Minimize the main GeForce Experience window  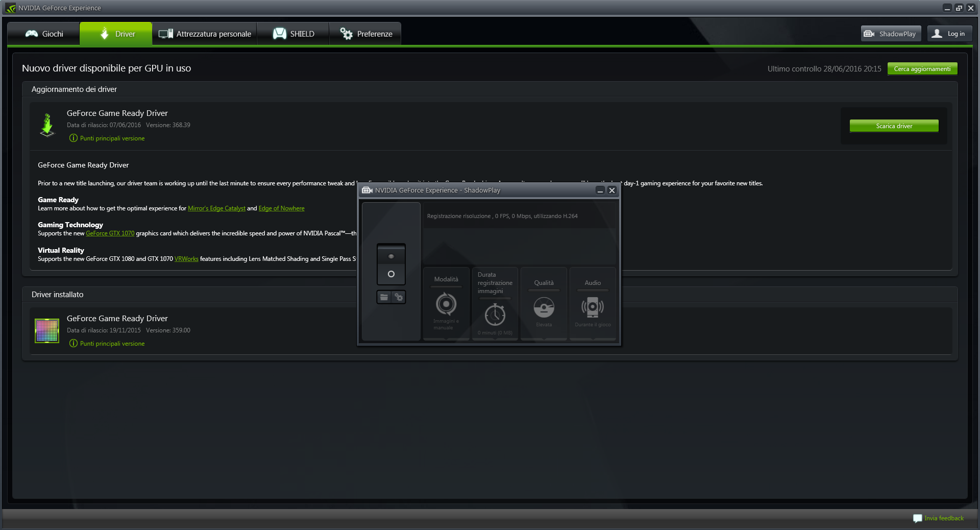point(947,8)
